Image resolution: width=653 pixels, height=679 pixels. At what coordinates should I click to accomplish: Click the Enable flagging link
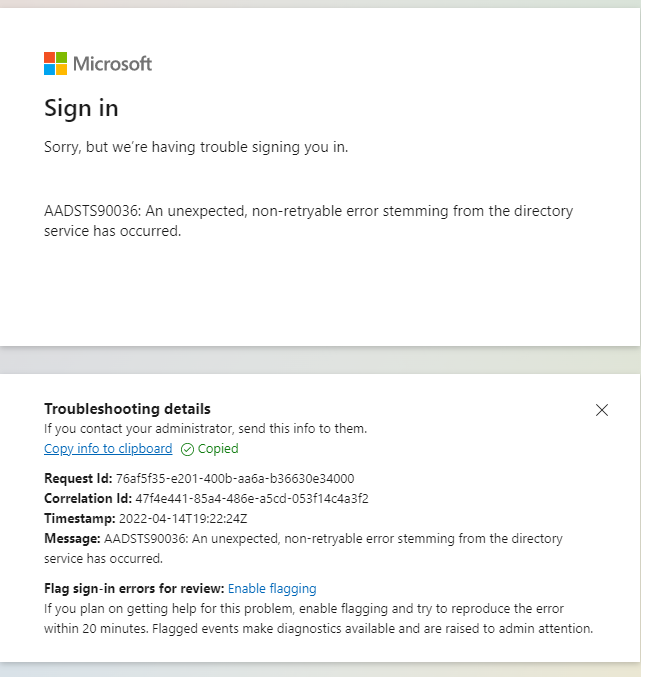[272, 588]
